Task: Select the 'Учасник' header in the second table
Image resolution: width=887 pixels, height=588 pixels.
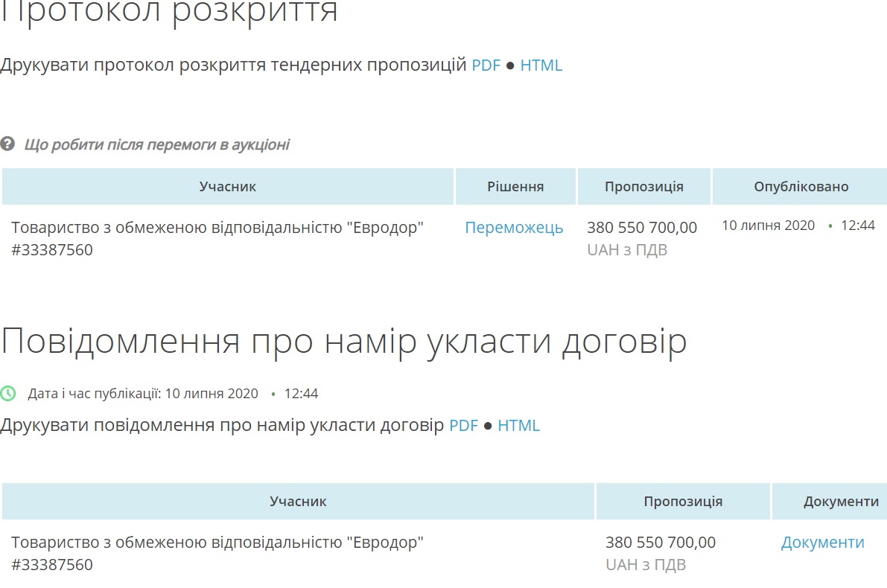Action: pyautogui.click(x=298, y=502)
